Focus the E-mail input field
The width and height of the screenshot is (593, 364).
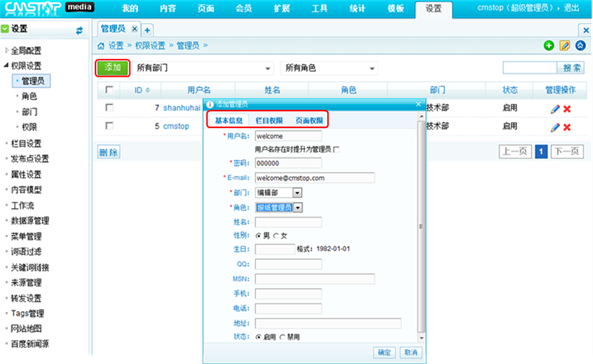(x=315, y=178)
